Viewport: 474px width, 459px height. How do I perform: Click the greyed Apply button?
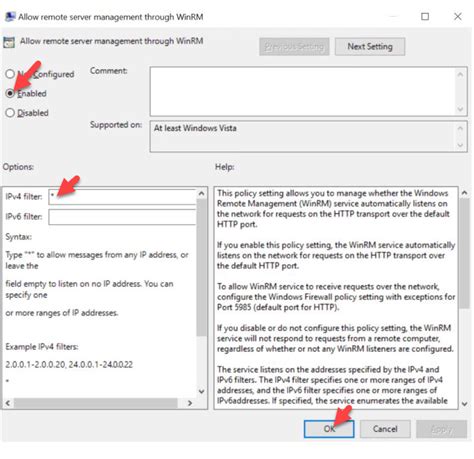pyautogui.click(x=441, y=429)
